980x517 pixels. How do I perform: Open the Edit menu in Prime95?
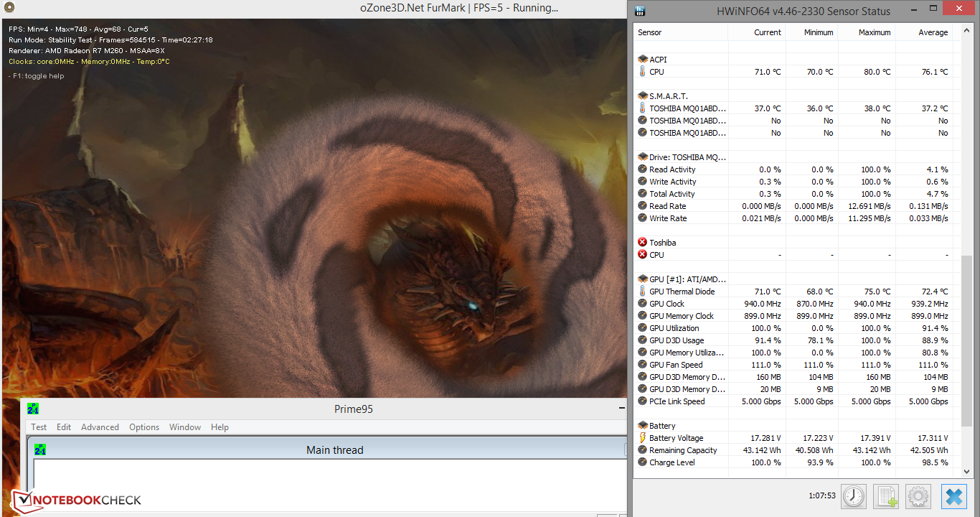click(64, 427)
